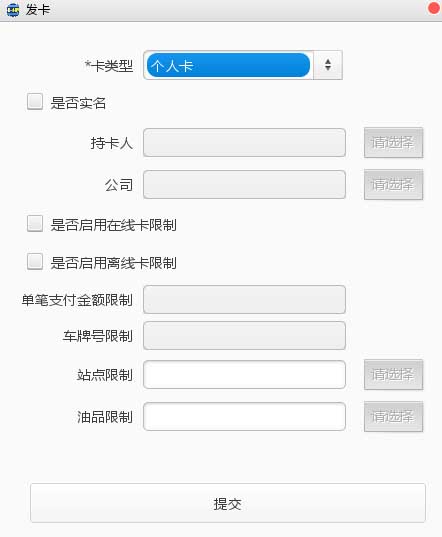
Task: Enable the 是否实名 checkbox
Action: pos(35,102)
